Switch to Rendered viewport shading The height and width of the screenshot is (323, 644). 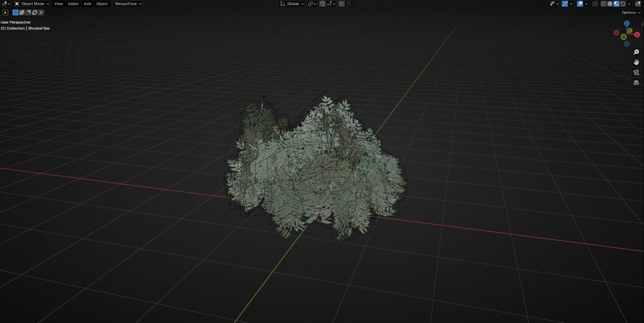[x=623, y=4]
